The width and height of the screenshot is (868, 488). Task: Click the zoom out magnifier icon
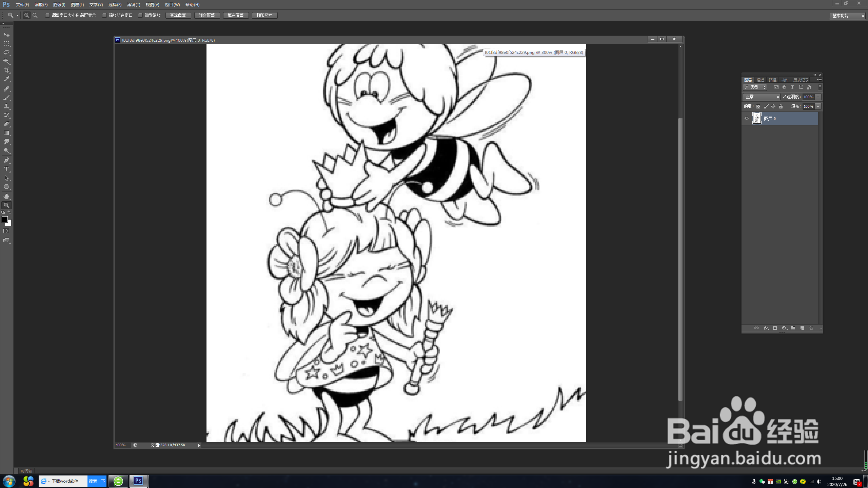pos(35,15)
